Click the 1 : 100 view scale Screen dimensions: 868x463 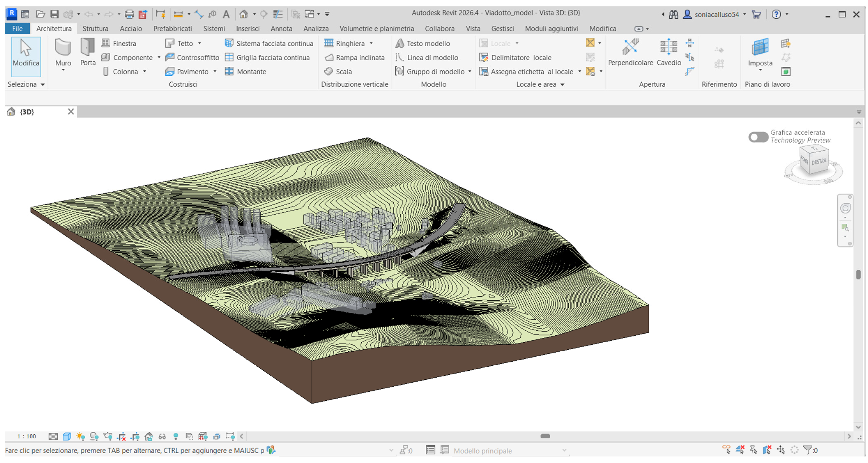pos(26,436)
